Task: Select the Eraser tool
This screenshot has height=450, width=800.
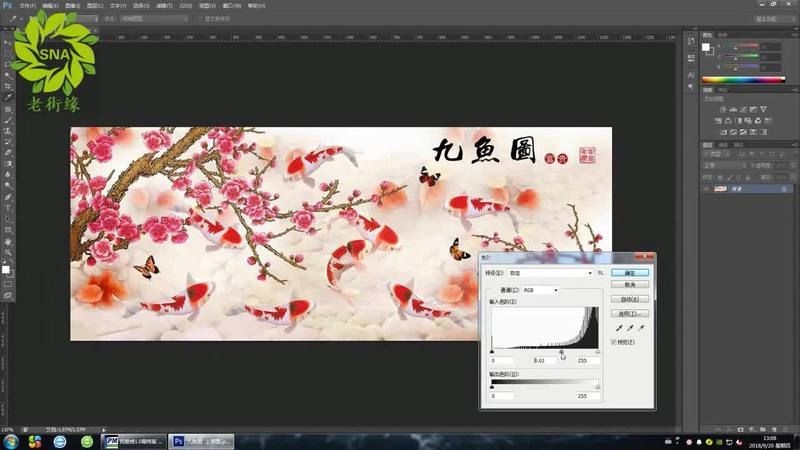Action: coord(8,153)
